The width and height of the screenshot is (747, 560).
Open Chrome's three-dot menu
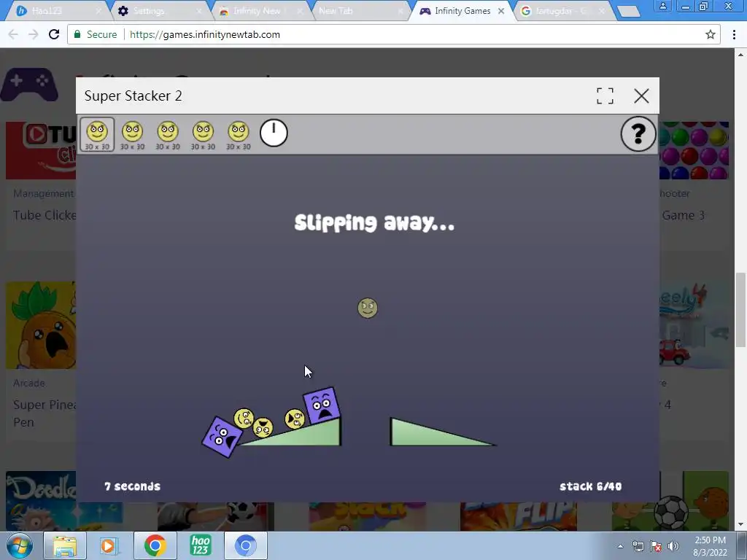(734, 34)
